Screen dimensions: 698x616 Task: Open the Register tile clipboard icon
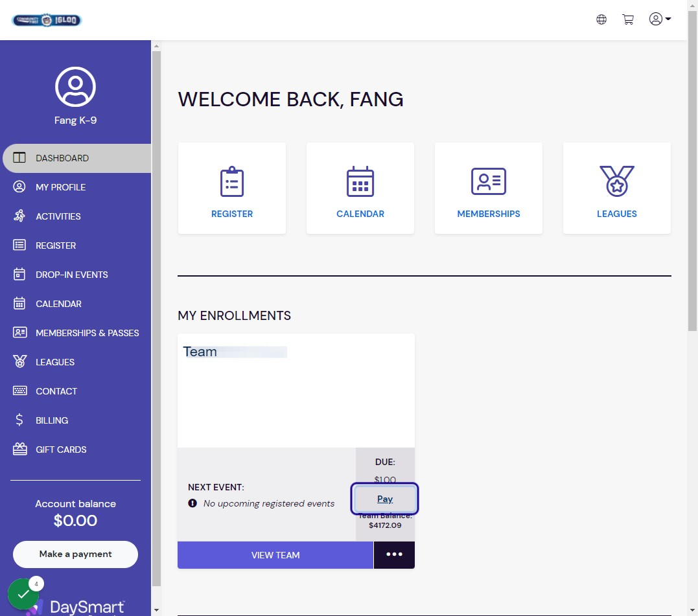pyautogui.click(x=232, y=181)
